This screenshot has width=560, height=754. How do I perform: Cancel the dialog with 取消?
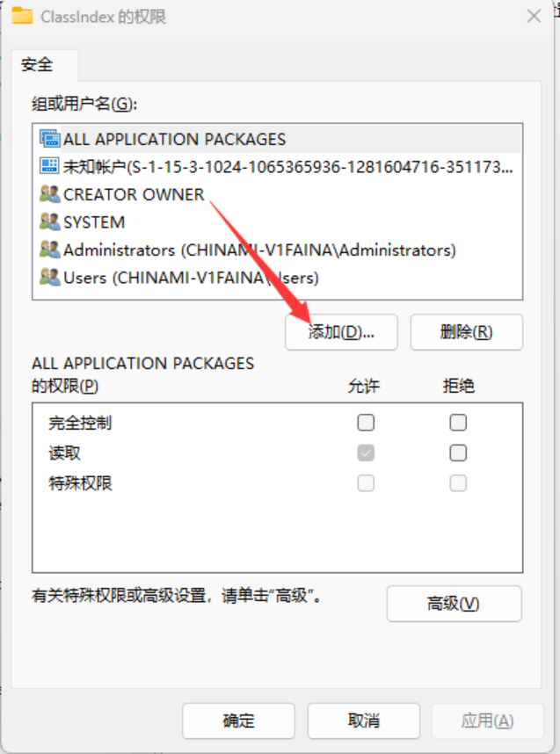coord(364,721)
